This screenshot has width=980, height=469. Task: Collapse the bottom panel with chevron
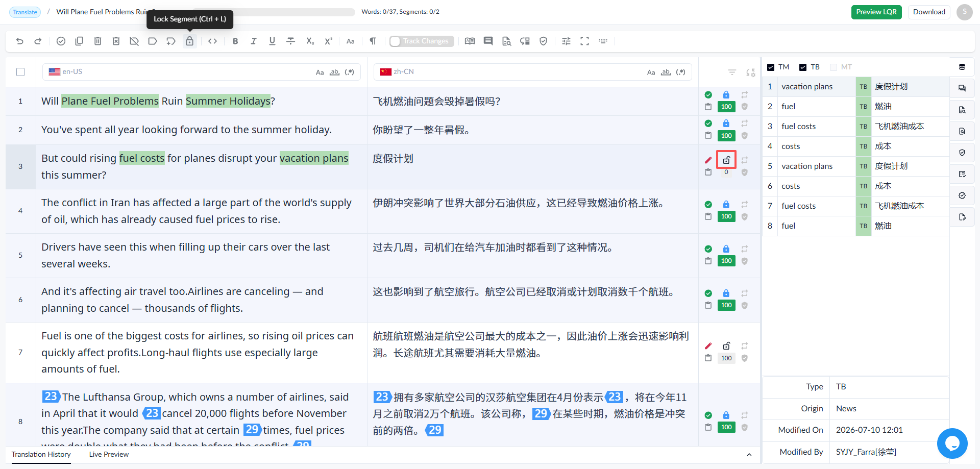pos(749,455)
